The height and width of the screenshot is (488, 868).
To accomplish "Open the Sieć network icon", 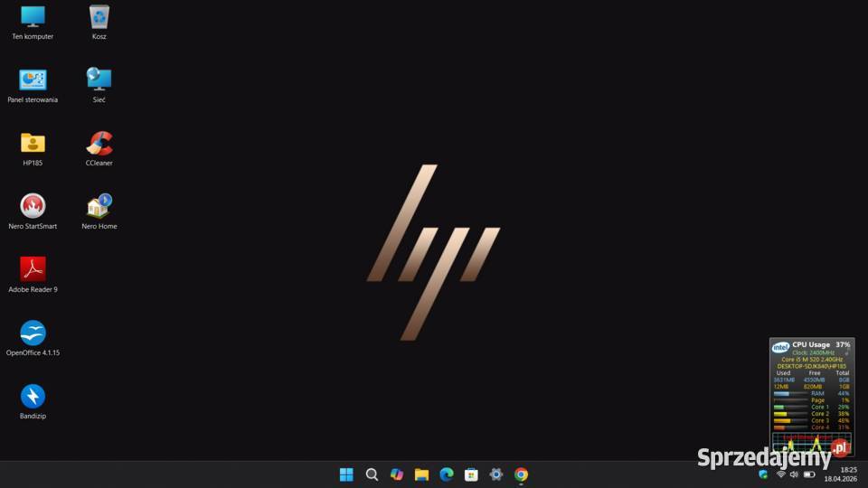I will pyautogui.click(x=99, y=87).
